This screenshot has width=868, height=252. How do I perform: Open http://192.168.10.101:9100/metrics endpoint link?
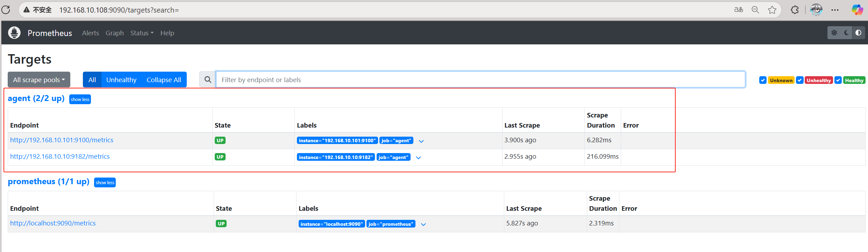(62, 140)
